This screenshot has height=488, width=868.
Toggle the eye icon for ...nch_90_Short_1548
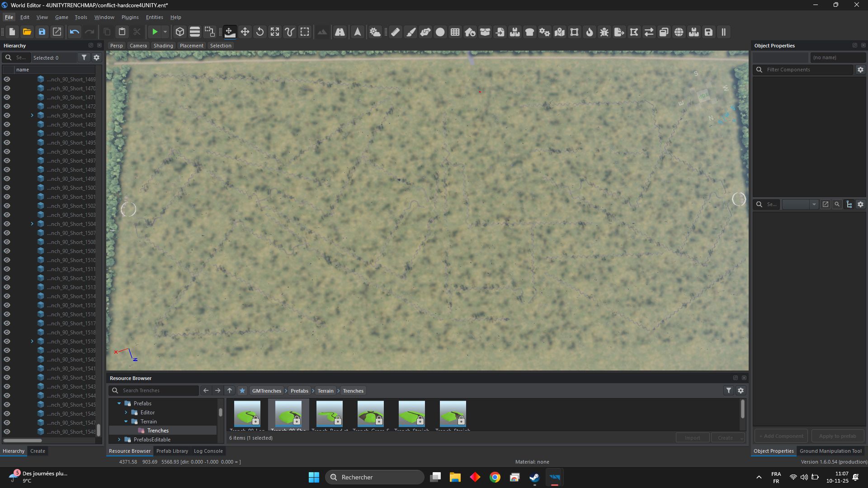click(7, 432)
